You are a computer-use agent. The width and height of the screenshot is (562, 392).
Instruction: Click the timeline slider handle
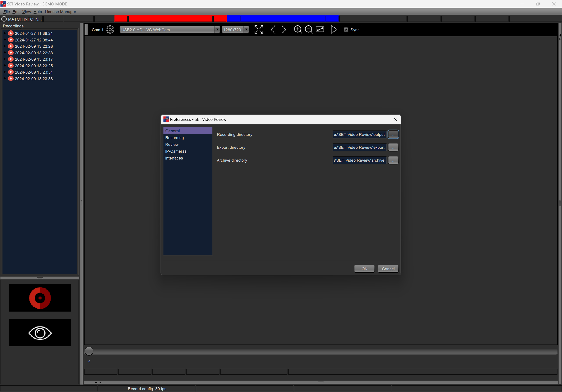(x=89, y=351)
